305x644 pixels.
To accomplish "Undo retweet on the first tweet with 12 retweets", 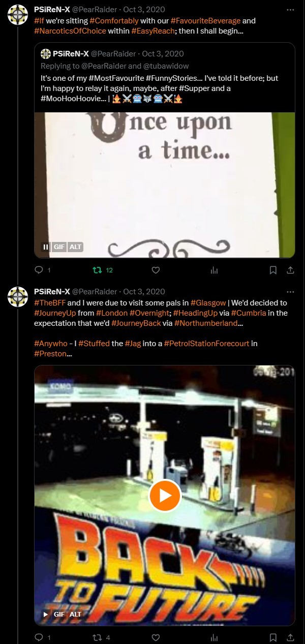I will 98,270.
